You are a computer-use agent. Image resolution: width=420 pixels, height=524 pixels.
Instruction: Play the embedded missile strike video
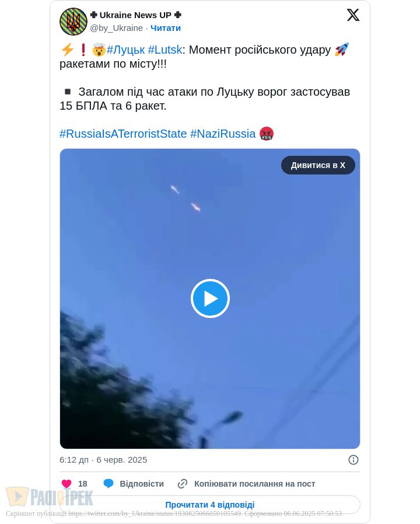pos(210,298)
